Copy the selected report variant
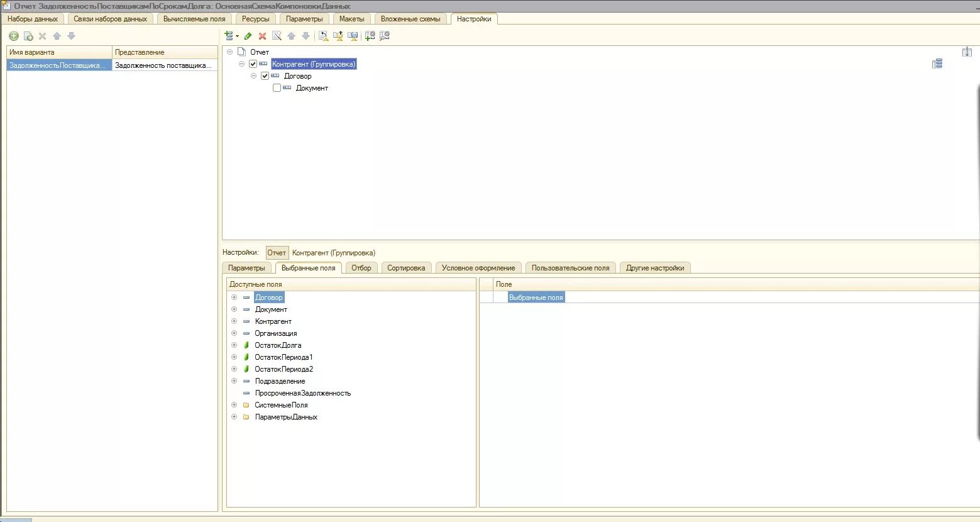The image size is (980, 522). [28, 36]
